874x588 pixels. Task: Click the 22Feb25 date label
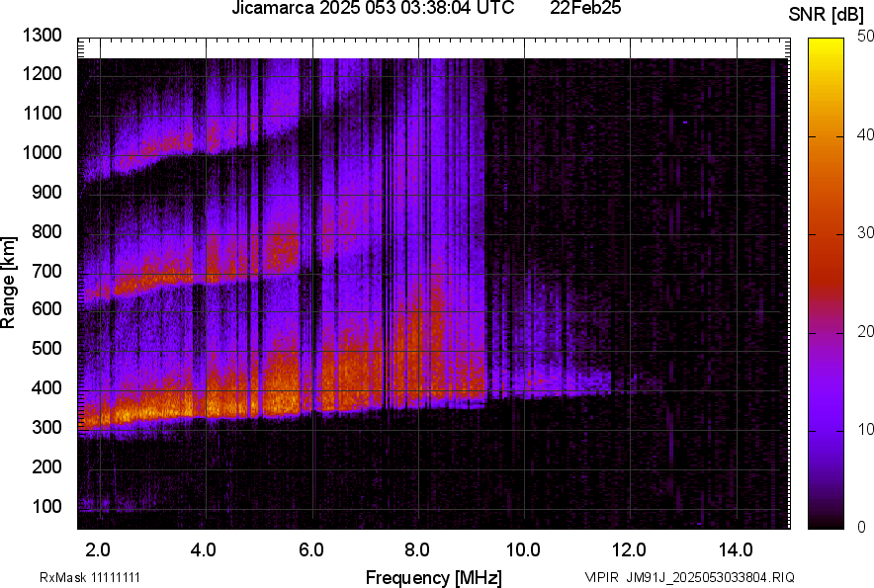coord(585,9)
